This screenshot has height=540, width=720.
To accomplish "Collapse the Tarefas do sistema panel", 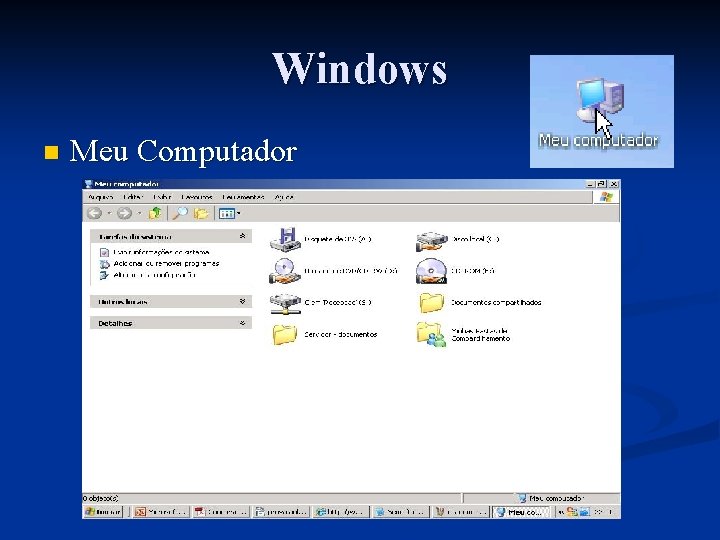I will click(x=242, y=236).
